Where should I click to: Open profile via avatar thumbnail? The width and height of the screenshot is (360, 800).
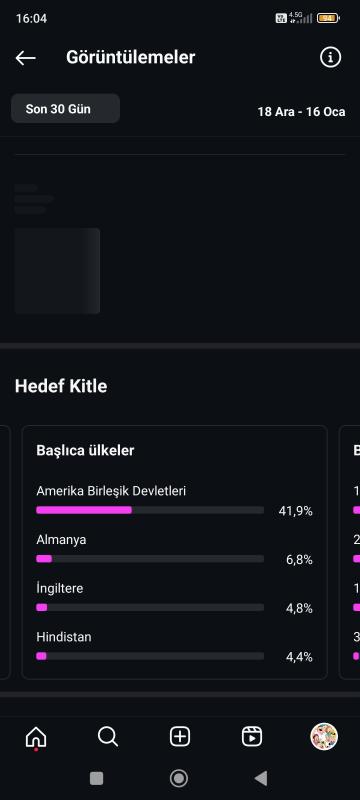[x=324, y=737]
